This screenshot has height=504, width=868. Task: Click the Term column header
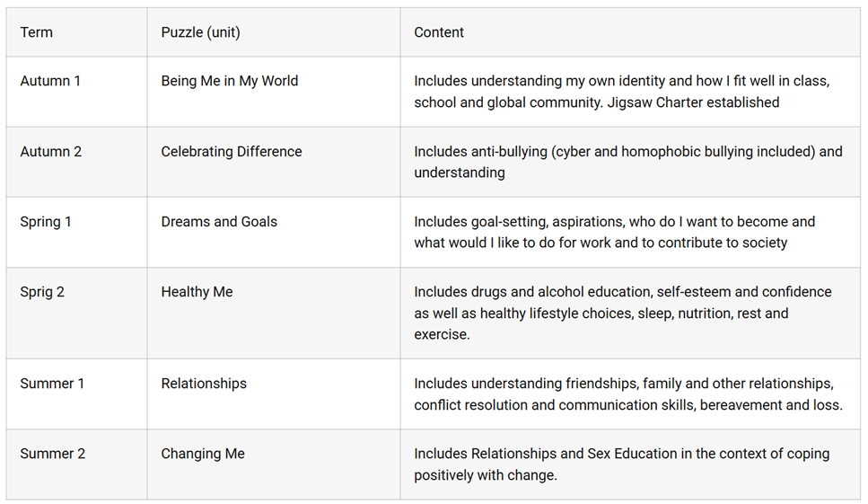(37, 32)
